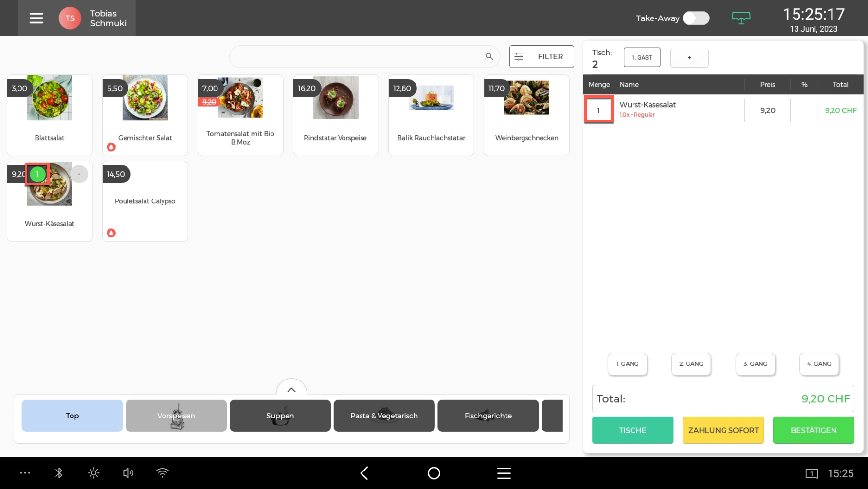
Task: Open the TISCHE tables view
Action: (x=633, y=430)
